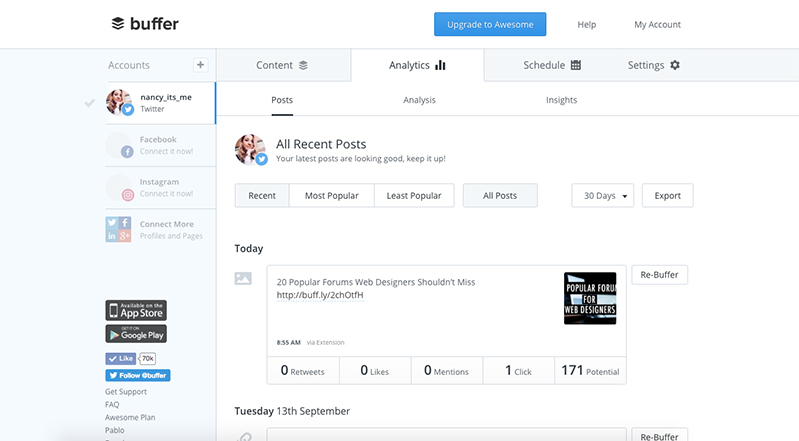Filter posts by Recent
Image resolution: width=799 pixels, height=441 pixels.
tap(262, 195)
